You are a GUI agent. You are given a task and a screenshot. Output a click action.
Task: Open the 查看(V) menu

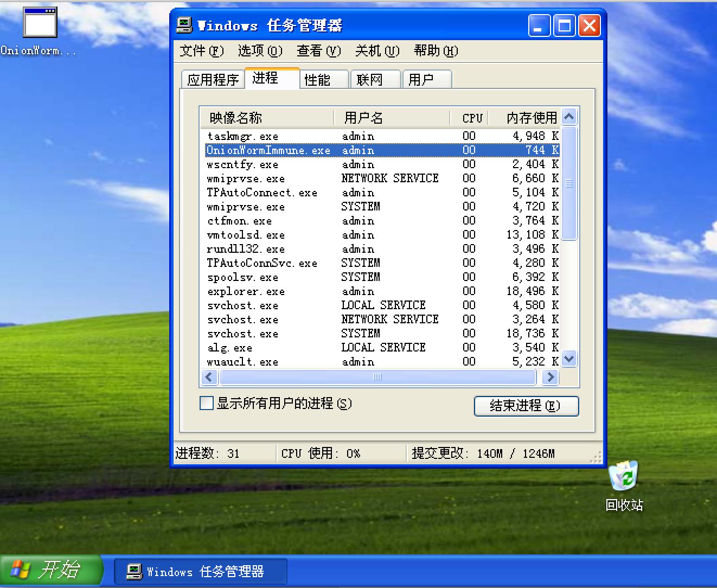(x=318, y=50)
